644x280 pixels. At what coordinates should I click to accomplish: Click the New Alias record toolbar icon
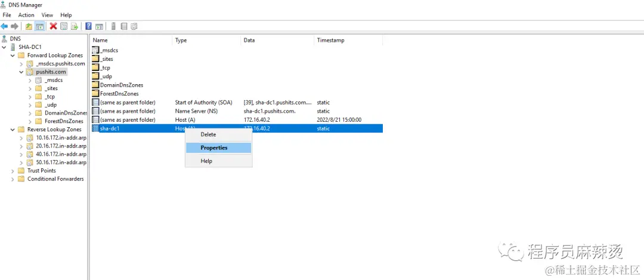123,26
